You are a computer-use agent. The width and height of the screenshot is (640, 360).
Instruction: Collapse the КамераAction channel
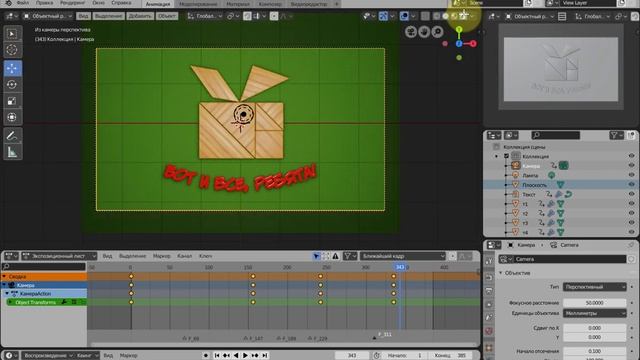click(7, 293)
